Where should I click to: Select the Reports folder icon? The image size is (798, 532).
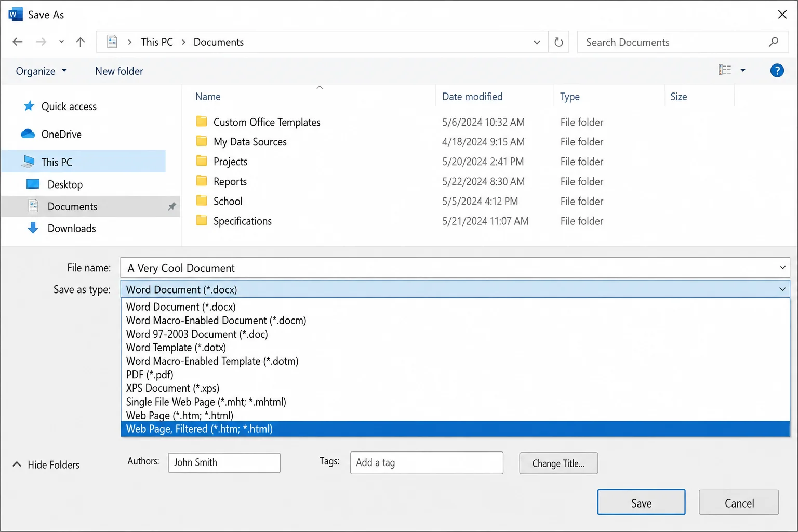click(x=202, y=181)
